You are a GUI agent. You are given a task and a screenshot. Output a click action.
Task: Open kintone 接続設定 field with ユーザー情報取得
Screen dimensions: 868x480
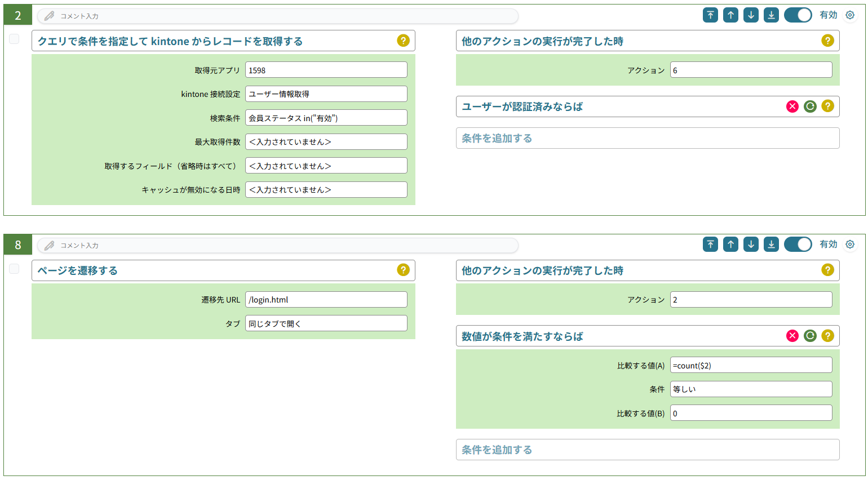click(326, 94)
